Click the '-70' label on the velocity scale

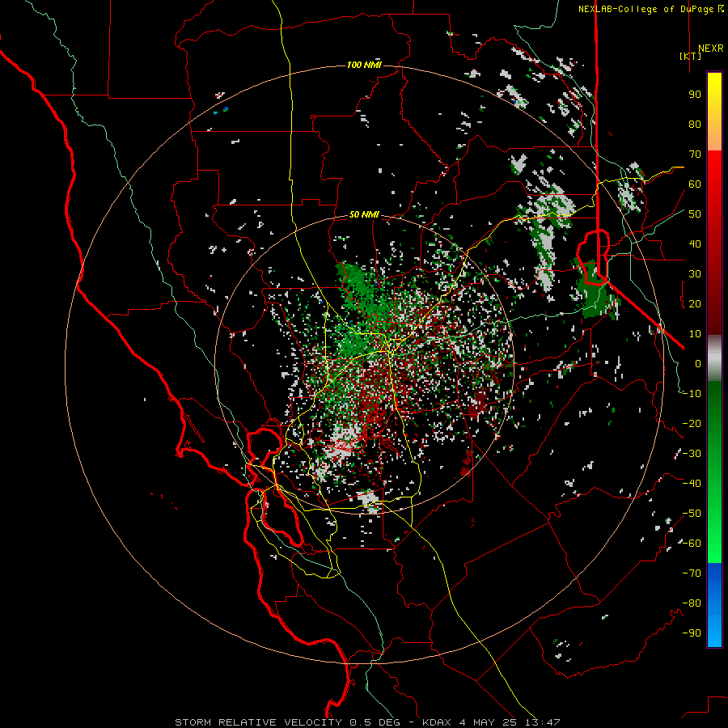(x=692, y=574)
